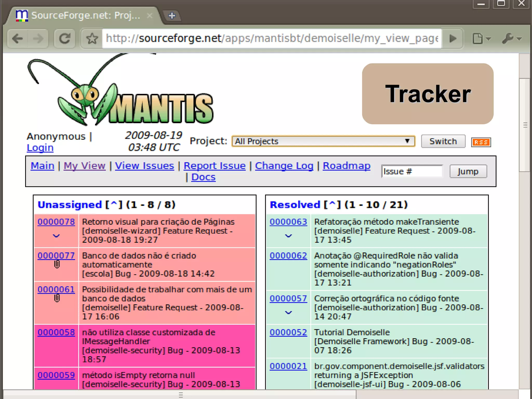The width and height of the screenshot is (532, 399).
Task: Click text "método isEmpty retorna null"
Action: pos(138,375)
